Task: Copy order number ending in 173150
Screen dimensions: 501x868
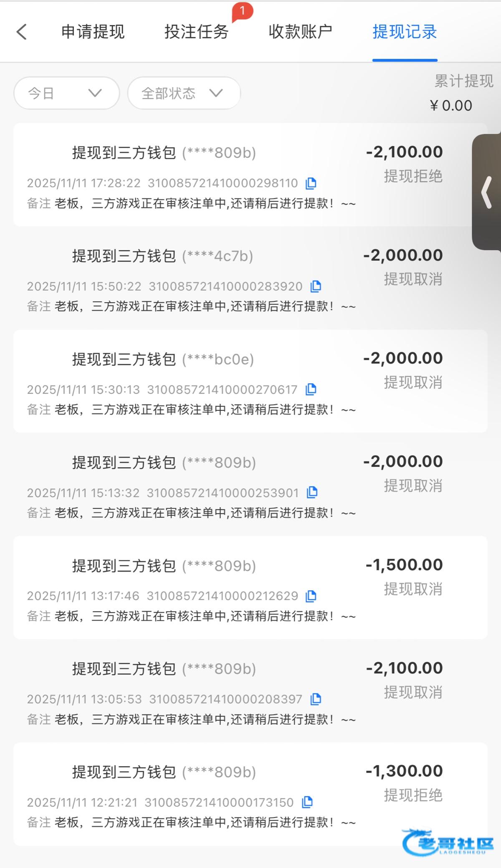Action: click(x=307, y=802)
